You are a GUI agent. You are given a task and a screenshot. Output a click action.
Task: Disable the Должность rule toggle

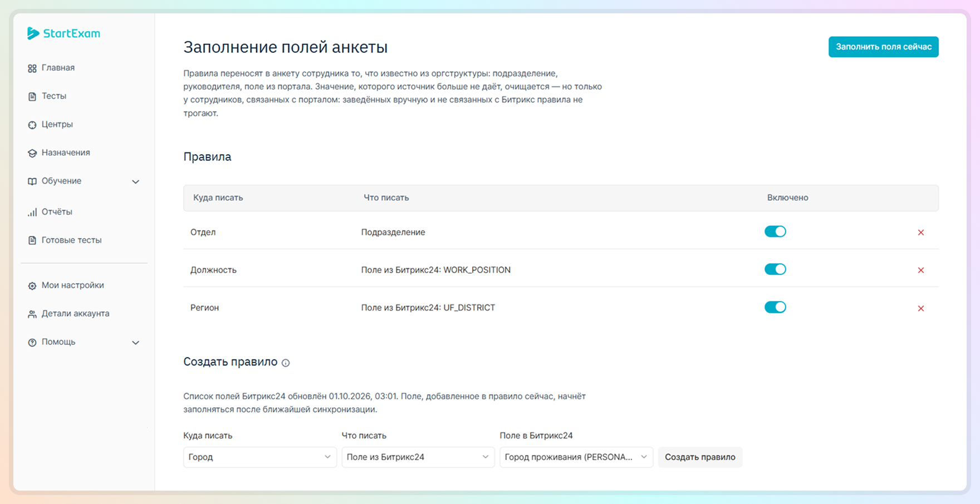click(x=775, y=269)
